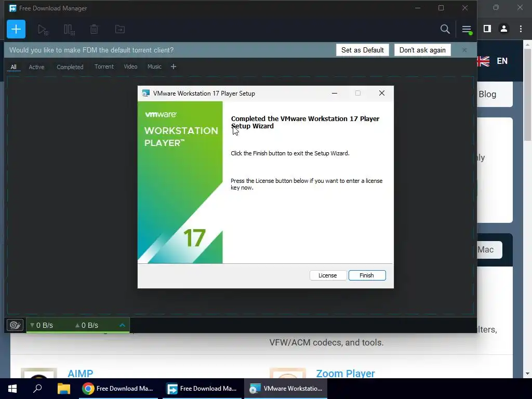Click the move-to-folder icon in FDM toolbar
The image size is (532, 399).
pos(120,29)
